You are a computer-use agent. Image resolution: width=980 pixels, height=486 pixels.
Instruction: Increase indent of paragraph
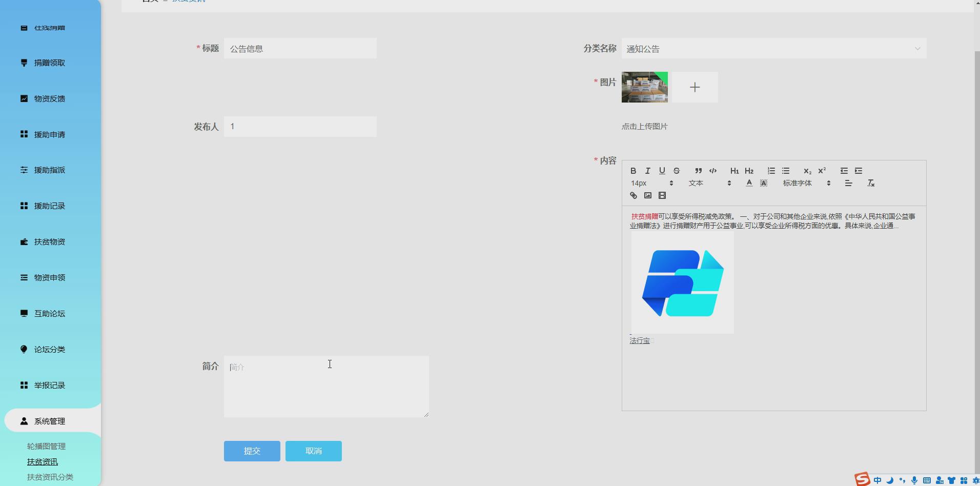click(858, 171)
